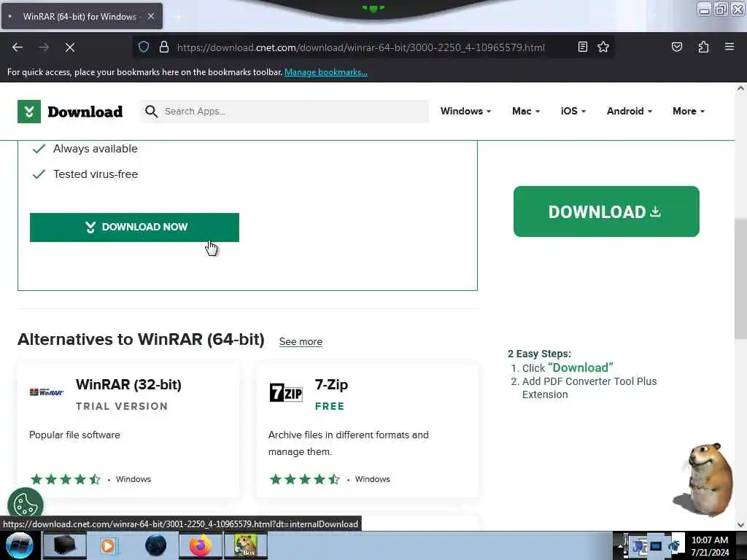Expand the Windows category dropdown
The width and height of the screenshot is (747, 560).
coord(465,111)
